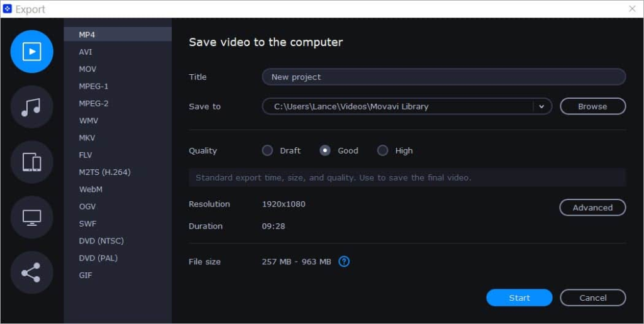This screenshot has width=644, height=324.
Task: Choose MOV format from list
Action: pyautogui.click(x=87, y=69)
